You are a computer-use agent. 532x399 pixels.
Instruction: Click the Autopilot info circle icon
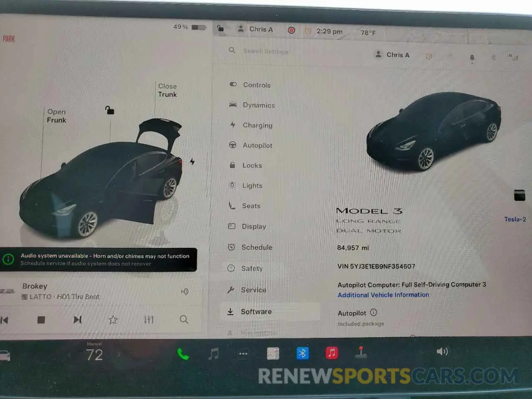[x=373, y=312]
